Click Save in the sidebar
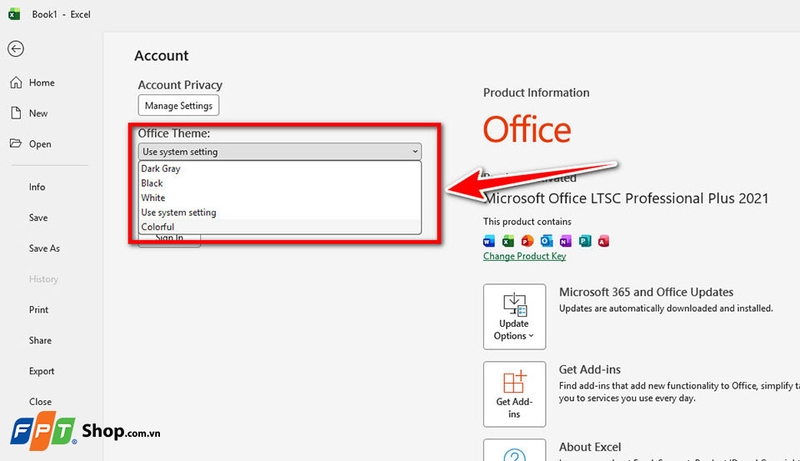 pos(38,218)
